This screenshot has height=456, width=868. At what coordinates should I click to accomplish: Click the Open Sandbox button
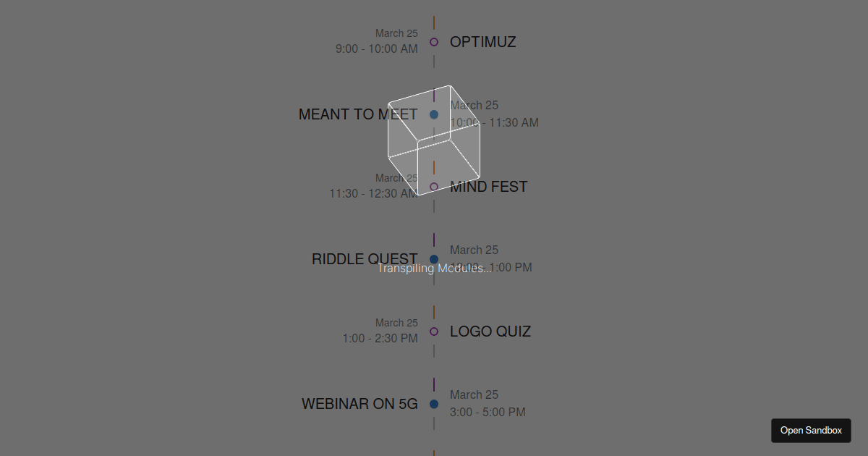tap(811, 430)
